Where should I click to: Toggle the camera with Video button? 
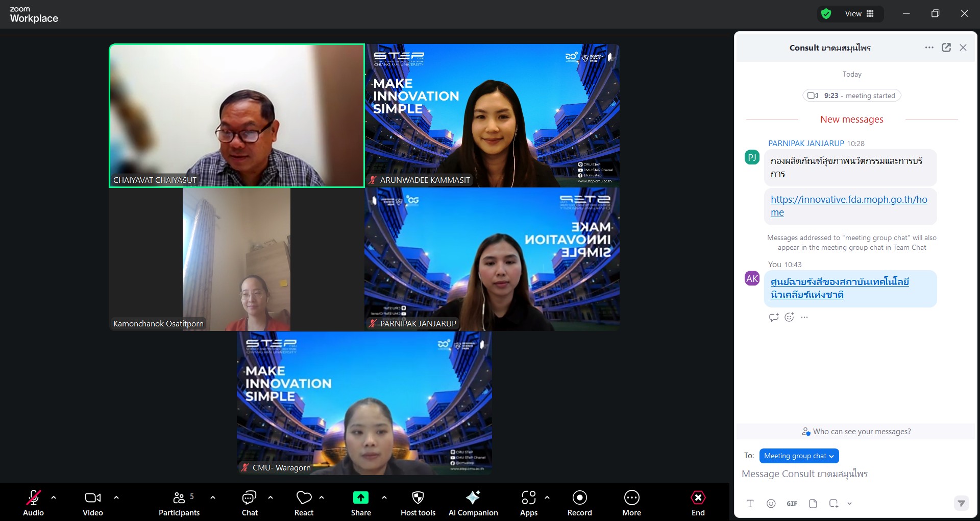tap(92, 503)
